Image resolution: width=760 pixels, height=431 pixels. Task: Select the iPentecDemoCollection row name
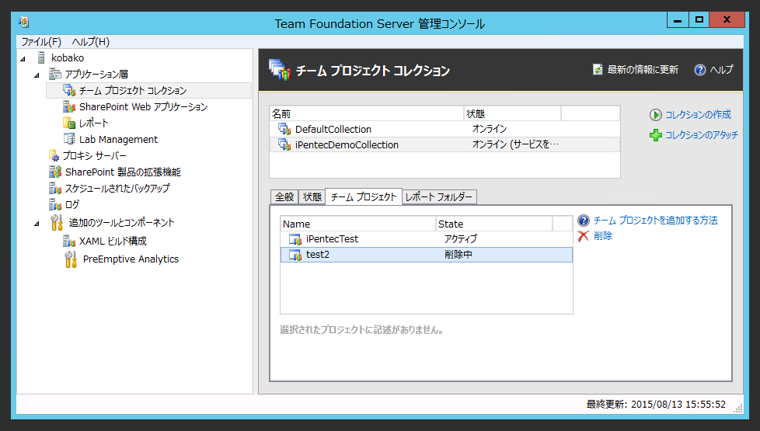pyautogui.click(x=347, y=144)
